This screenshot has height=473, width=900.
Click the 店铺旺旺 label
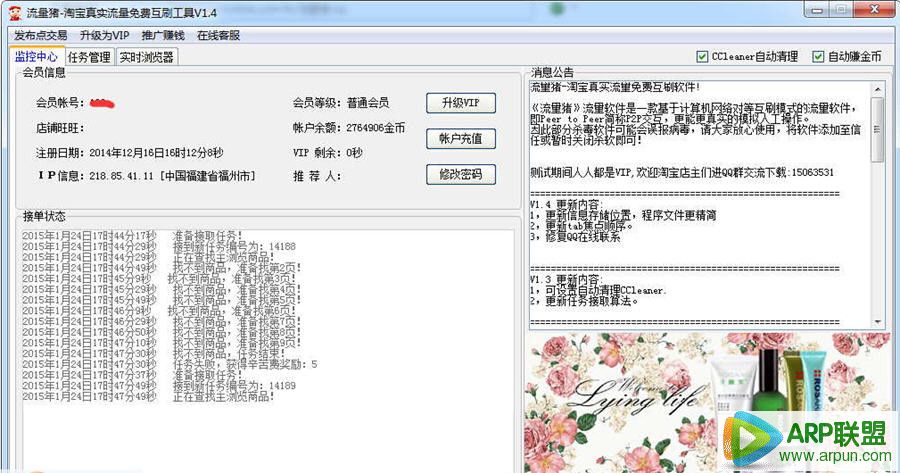click(60, 128)
